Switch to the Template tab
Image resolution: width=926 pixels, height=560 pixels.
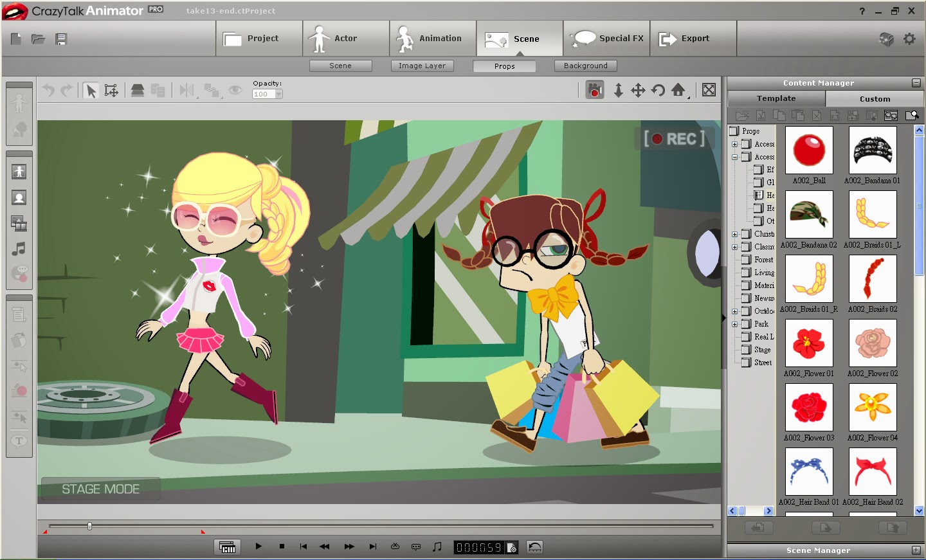[x=776, y=98]
